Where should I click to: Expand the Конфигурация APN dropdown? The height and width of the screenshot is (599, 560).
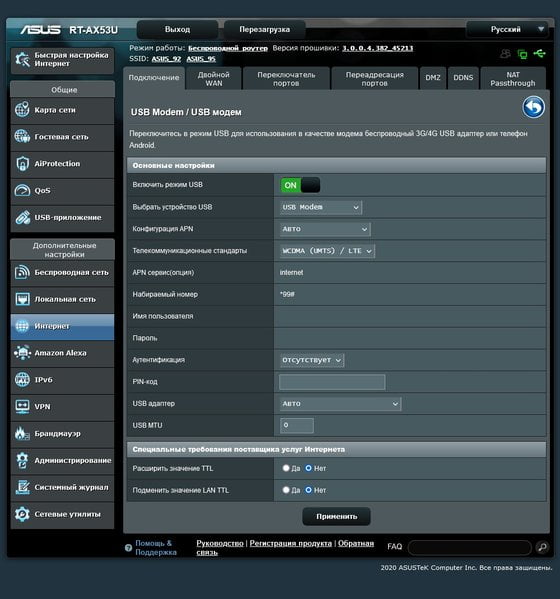coord(325,229)
